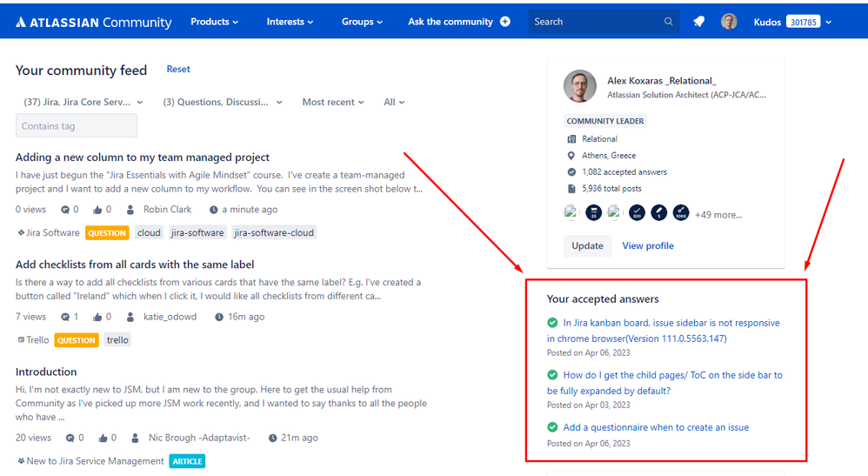Open the Groups dropdown menu
Viewport: 868px width, 476px height.
coord(362,22)
